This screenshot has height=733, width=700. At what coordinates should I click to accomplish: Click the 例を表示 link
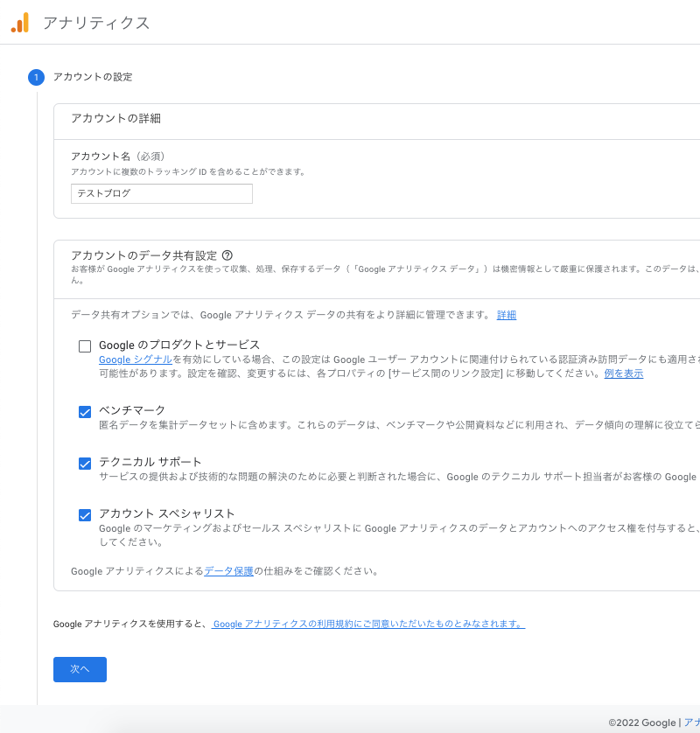click(x=624, y=373)
